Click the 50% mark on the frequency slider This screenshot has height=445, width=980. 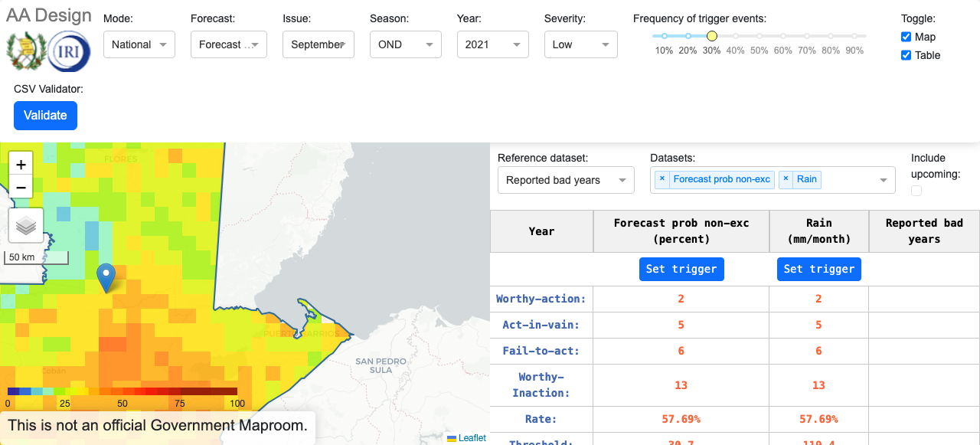pos(759,35)
